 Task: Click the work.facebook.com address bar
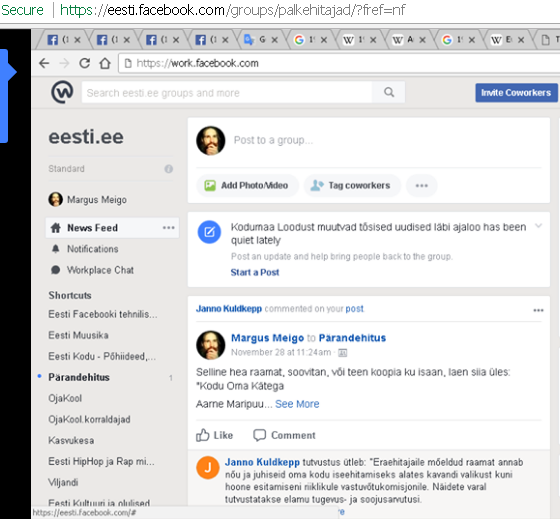(x=339, y=63)
